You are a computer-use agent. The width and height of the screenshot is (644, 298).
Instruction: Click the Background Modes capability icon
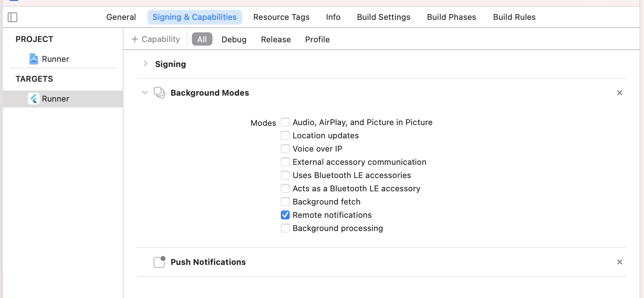click(x=160, y=93)
